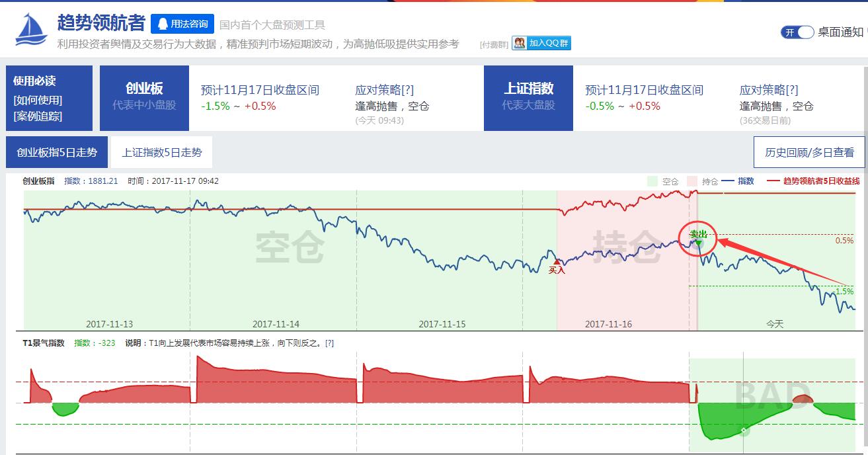868x455 pixels.
Task: Toggle the 桌面通知 switch off
Action: point(797,32)
